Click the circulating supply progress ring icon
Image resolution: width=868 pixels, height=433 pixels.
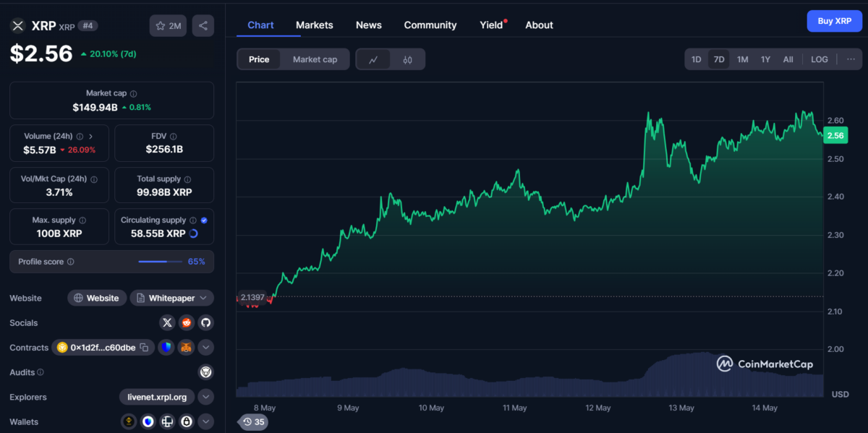tap(193, 233)
